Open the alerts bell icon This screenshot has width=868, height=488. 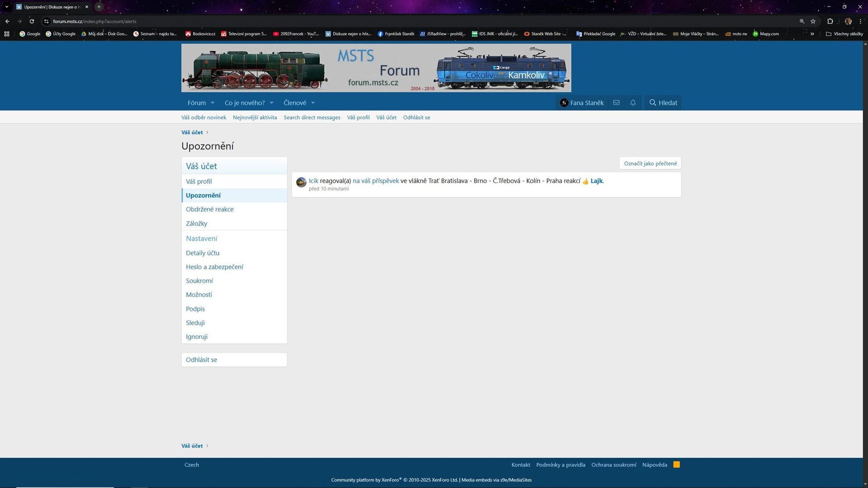633,102
